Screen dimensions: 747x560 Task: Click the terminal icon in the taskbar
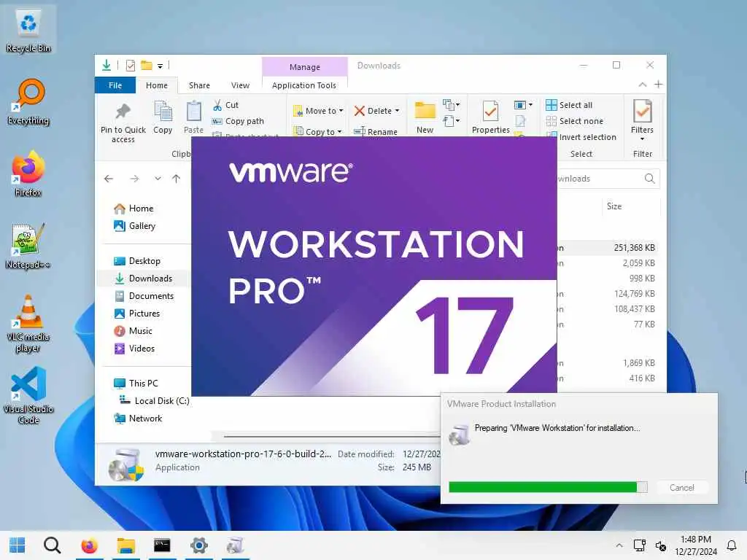(x=162, y=545)
